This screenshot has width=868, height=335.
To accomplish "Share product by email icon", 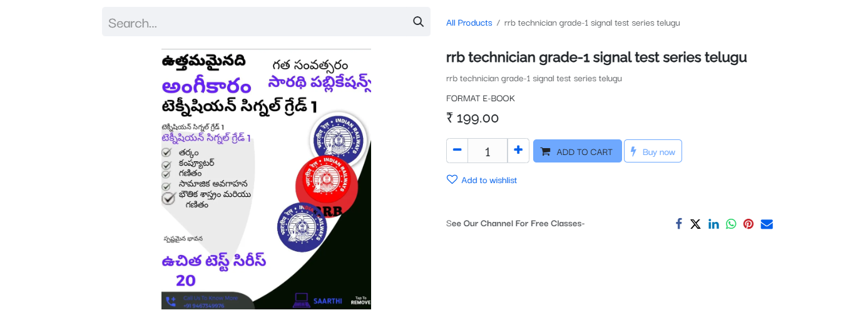I will [x=767, y=224].
